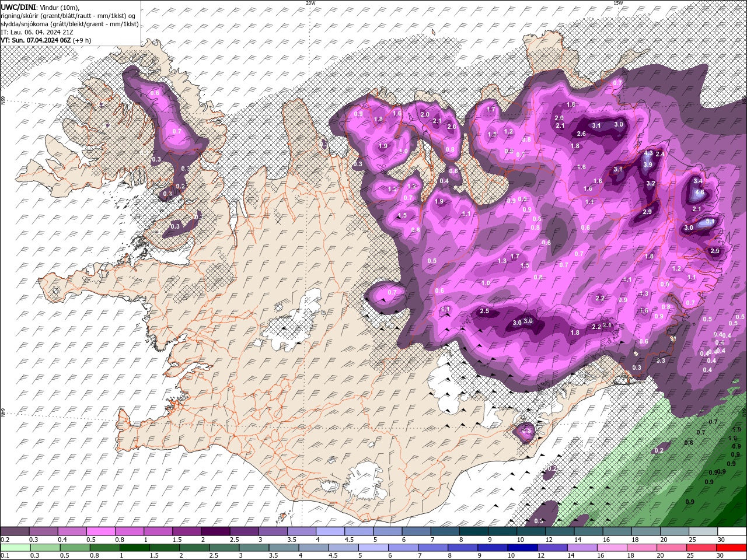
Task: Pick the light grey snow swatch between 25 and 30
Action: coord(703,531)
